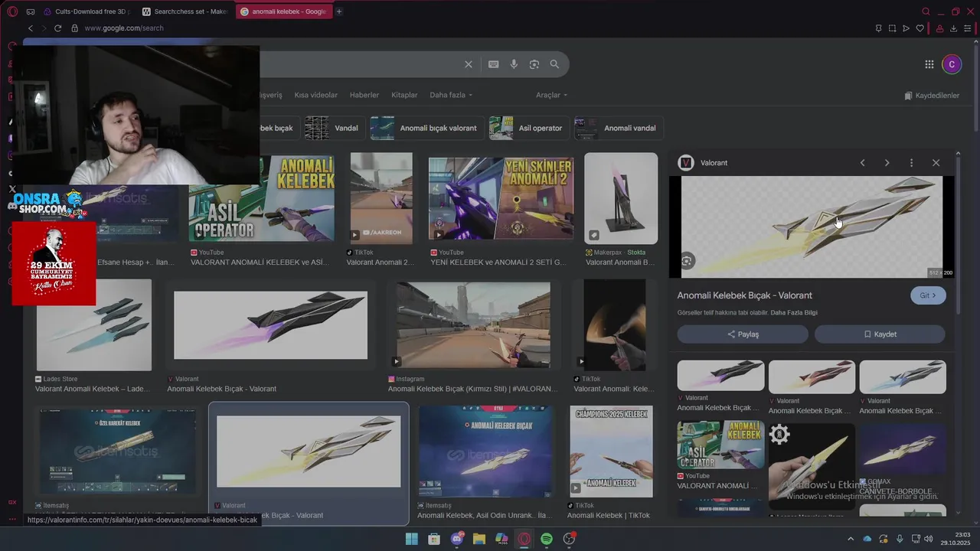Open Opera downloads icon
The width and height of the screenshot is (980, 551).
pyautogui.click(x=953, y=28)
